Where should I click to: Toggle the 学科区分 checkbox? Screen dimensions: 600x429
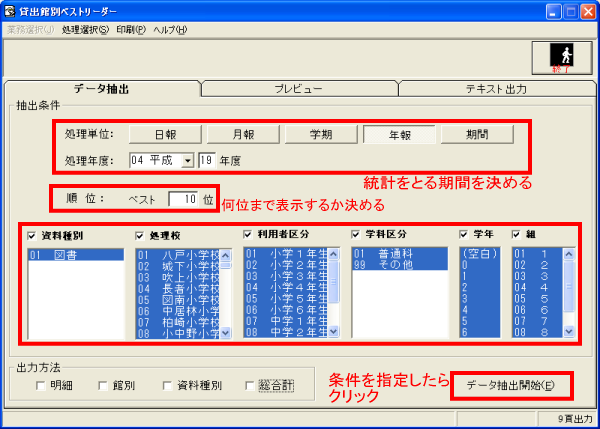pyautogui.click(x=355, y=234)
